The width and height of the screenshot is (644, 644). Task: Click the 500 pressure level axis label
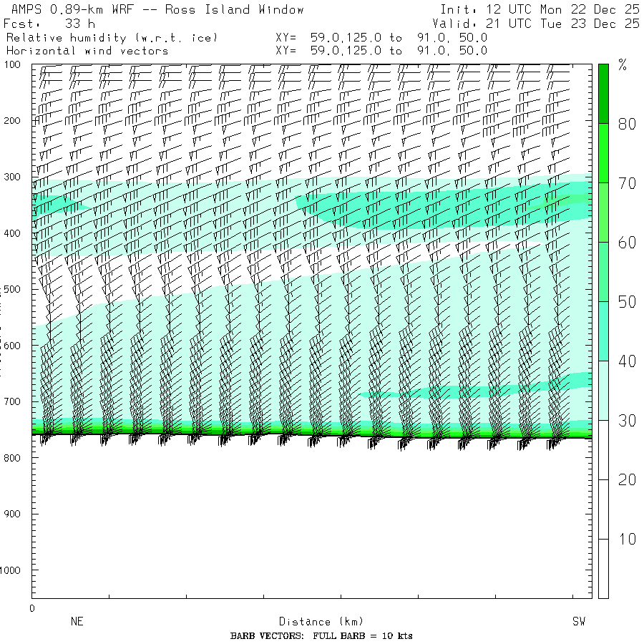click(14, 289)
